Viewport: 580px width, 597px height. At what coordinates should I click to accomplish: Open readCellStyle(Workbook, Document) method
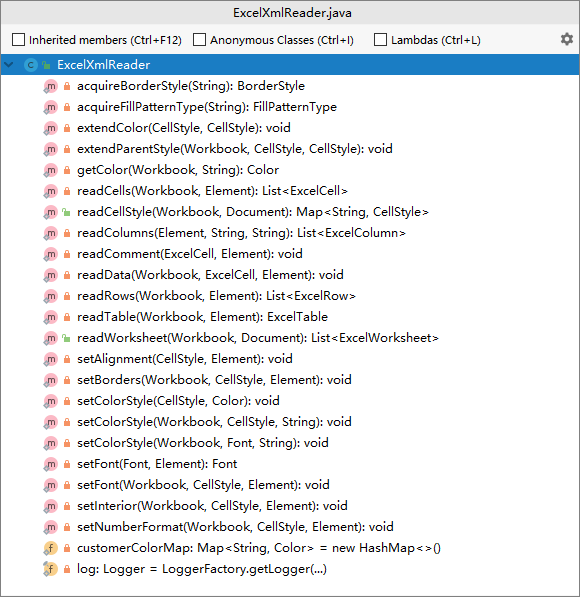(253, 212)
